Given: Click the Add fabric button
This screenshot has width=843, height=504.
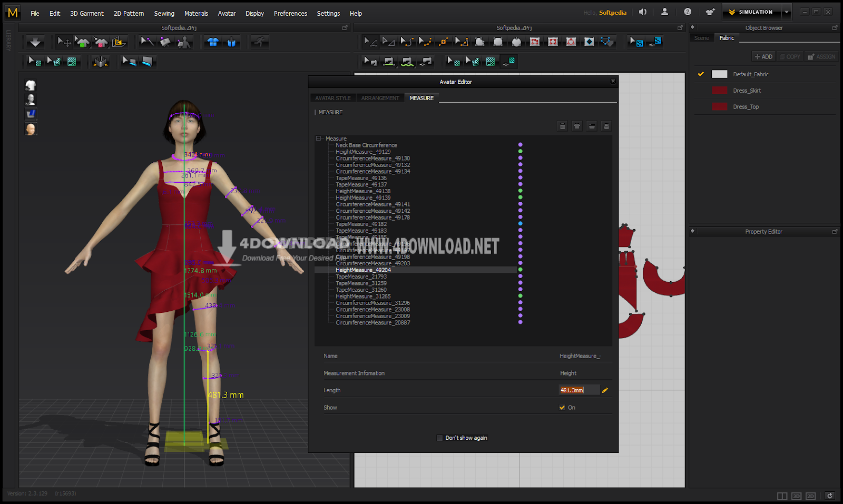Looking at the screenshot, I should tap(763, 57).
